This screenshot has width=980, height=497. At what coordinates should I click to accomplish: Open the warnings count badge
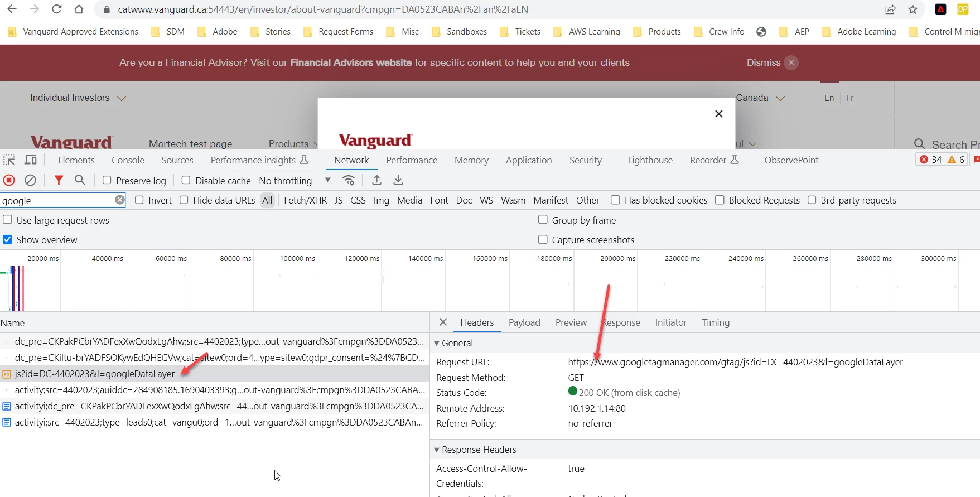(x=956, y=160)
